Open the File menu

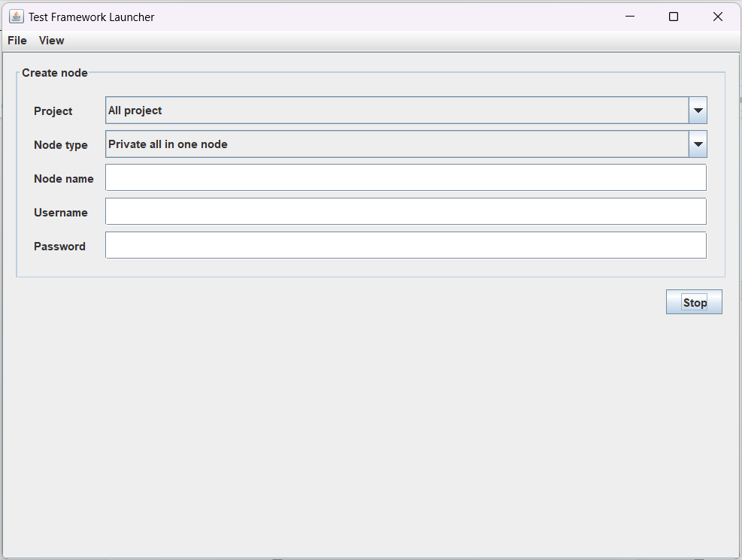click(17, 41)
